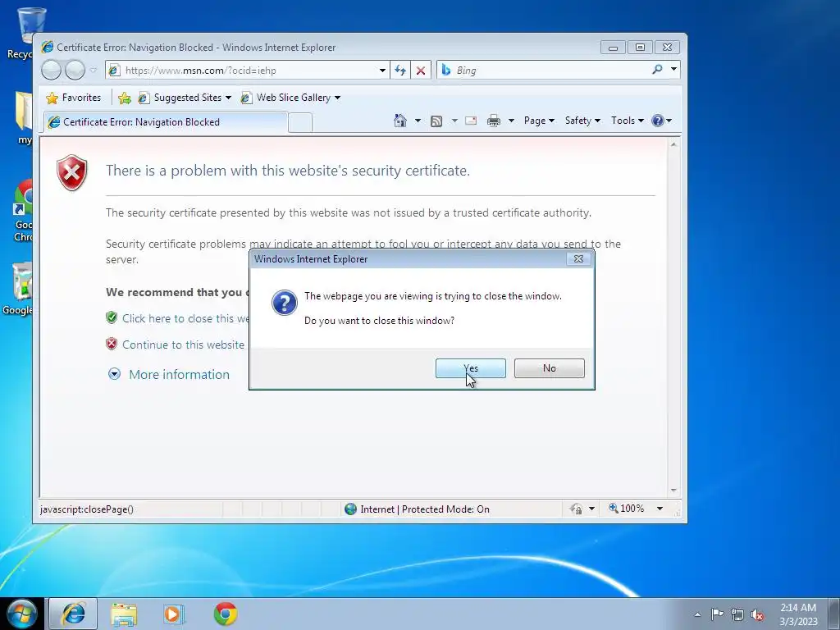This screenshot has height=630, width=840.
Task: Maximize the Internet Explorer window
Action: click(640, 47)
